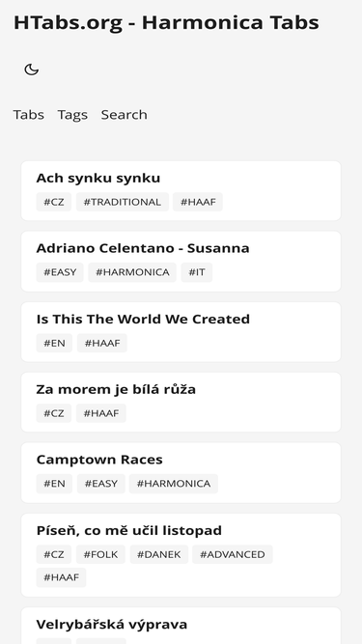The height and width of the screenshot is (644, 362).
Task: Open the Tags navigation item
Action: coord(72,115)
